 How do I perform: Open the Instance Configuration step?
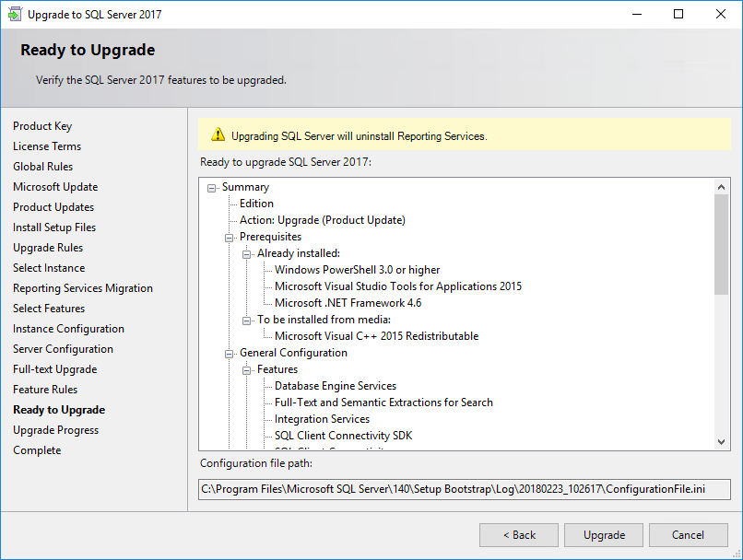pos(69,329)
